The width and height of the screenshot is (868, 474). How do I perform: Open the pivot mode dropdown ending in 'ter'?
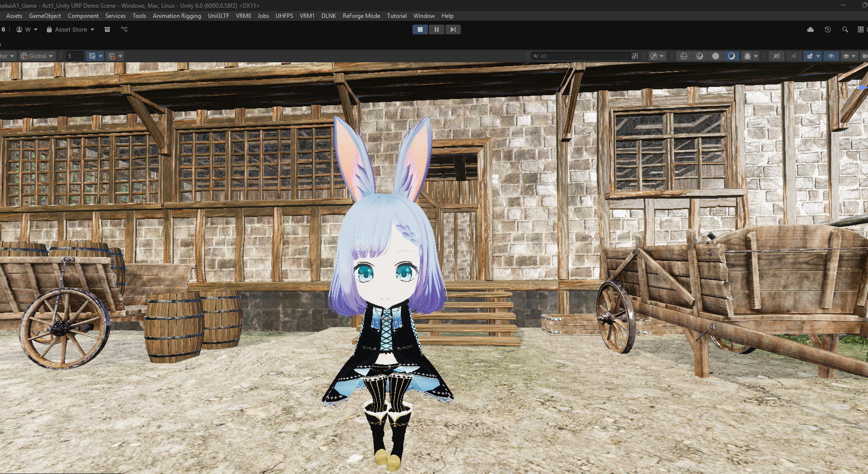7,56
